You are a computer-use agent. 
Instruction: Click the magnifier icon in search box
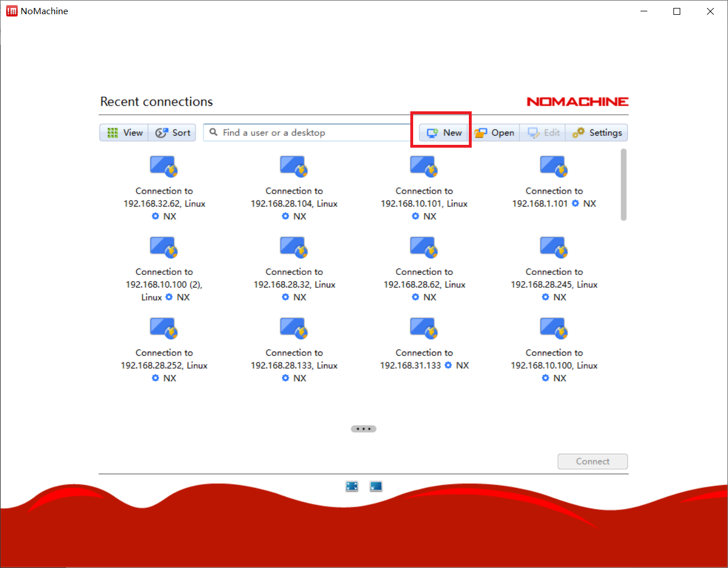pos(214,132)
